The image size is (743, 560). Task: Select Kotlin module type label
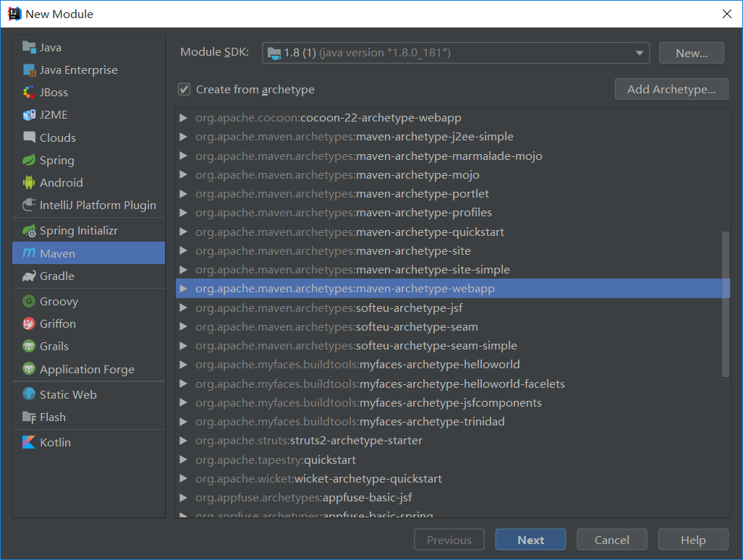[56, 442]
